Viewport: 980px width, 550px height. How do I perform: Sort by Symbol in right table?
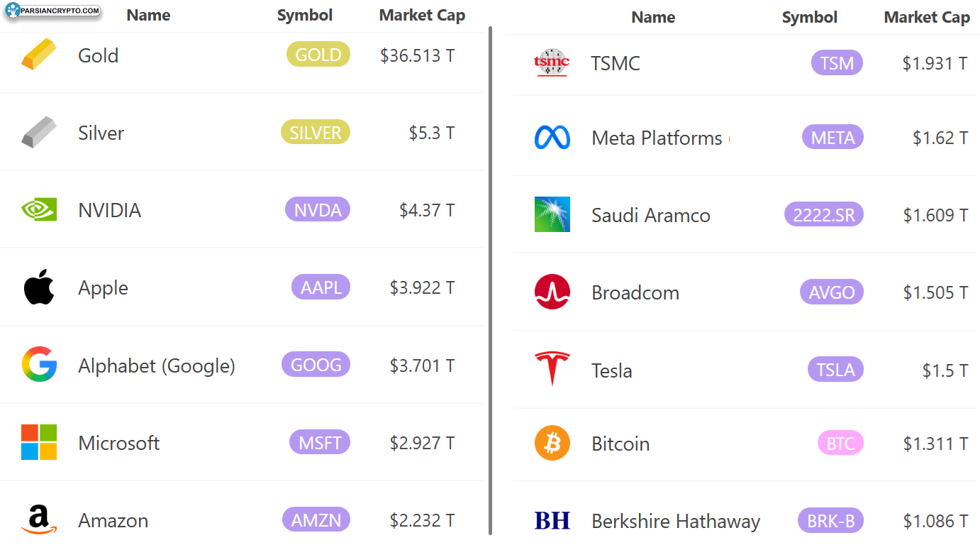(x=809, y=18)
